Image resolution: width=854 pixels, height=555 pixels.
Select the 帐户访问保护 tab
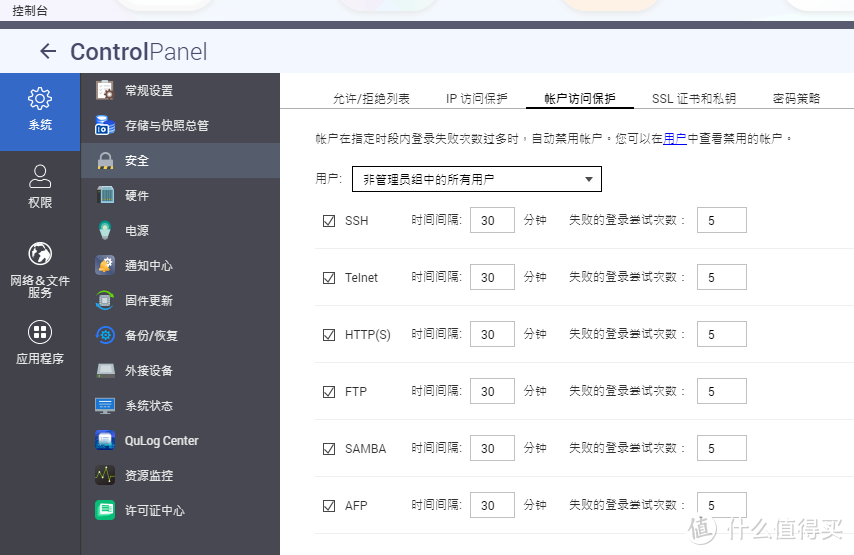pyautogui.click(x=580, y=99)
